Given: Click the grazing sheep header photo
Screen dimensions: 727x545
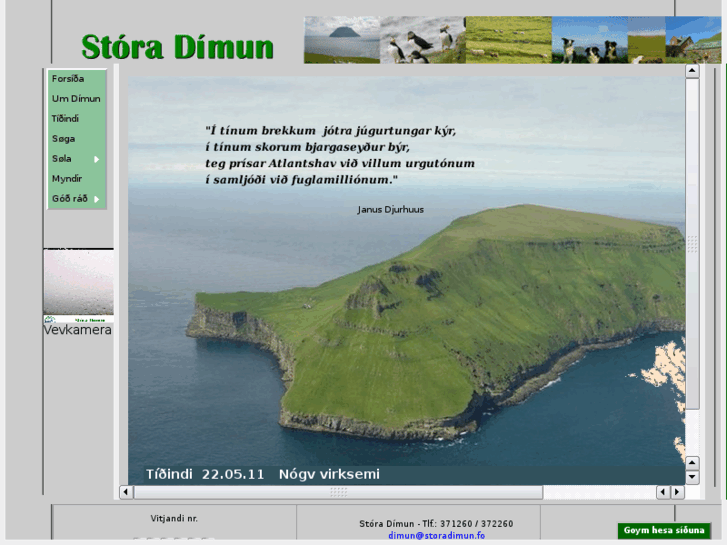Looking at the screenshot, I should pos(509,40).
